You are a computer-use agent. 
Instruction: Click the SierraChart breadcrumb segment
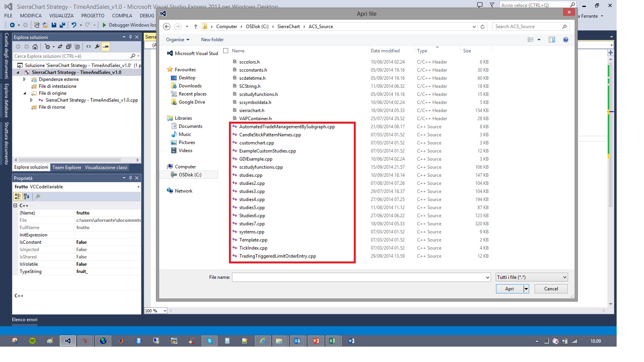pyautogui.click(x=289, y=27)
